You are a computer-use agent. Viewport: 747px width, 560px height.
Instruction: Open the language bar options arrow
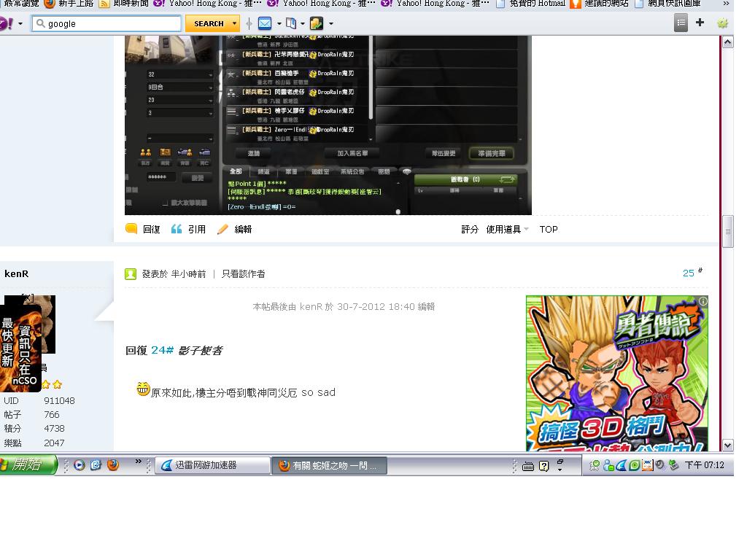pyautogui.click(x=560, y=470)
